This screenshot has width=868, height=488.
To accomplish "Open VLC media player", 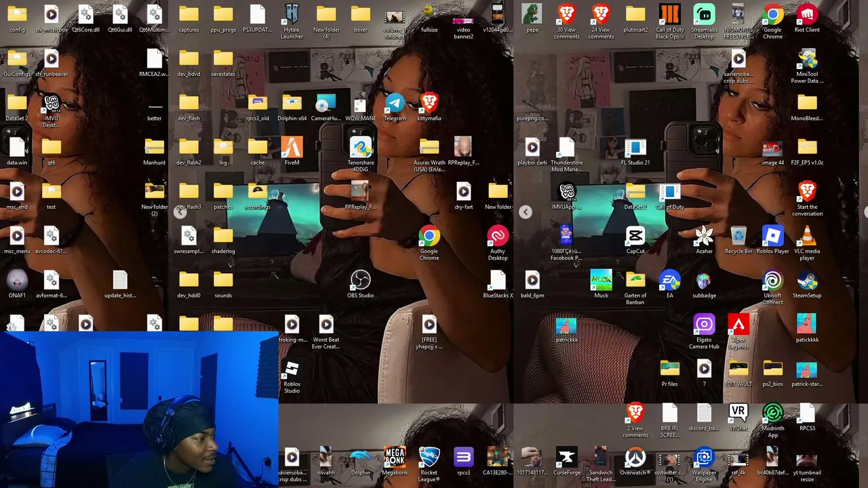I will (x=807, y=243).
